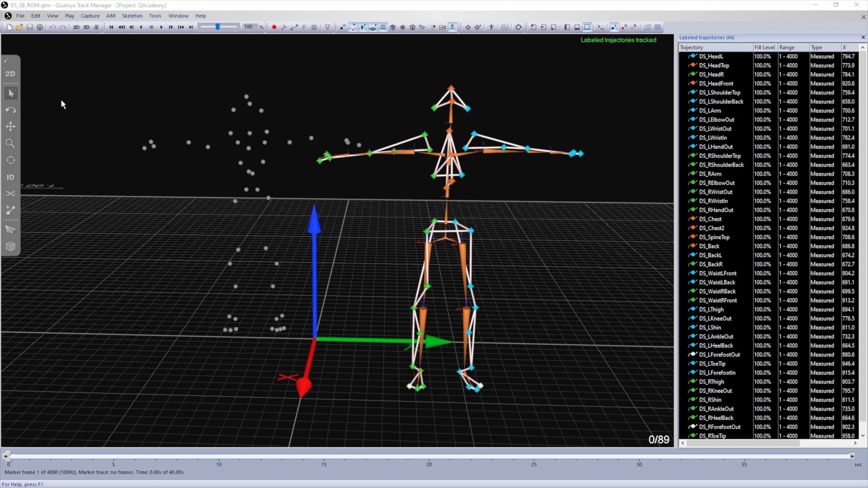Select the Zoom tool in viewport sidebar
The image size is (868, 488).
(x=10, y=144)
